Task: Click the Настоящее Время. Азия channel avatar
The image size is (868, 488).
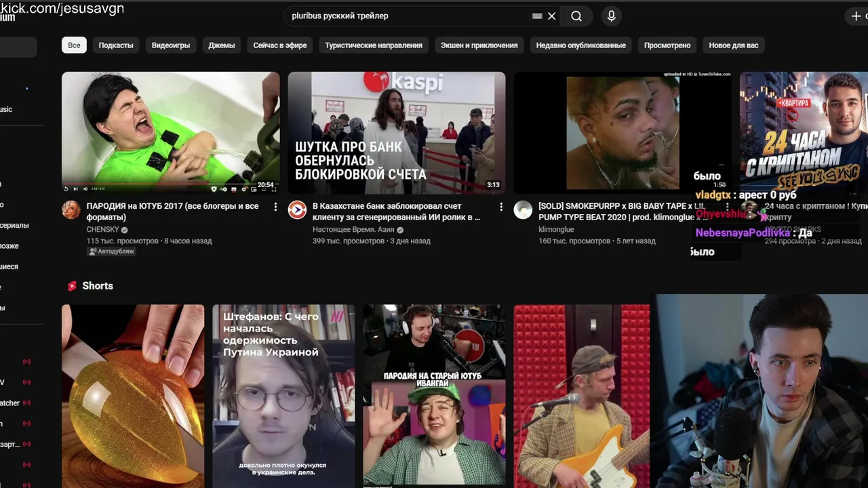Action: coord(297,210)
